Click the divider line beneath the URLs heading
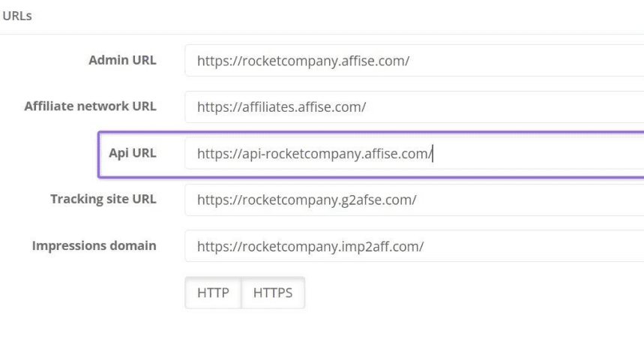 [322, 34]
